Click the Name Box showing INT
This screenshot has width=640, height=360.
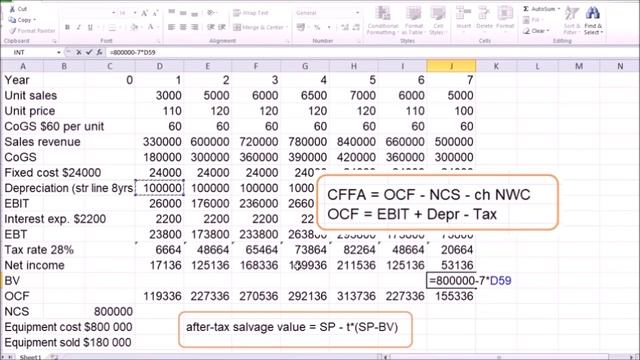point(29,52)
